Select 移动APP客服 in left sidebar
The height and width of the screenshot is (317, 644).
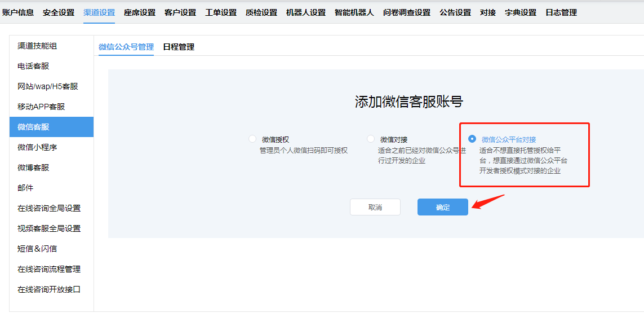point(52,107)
